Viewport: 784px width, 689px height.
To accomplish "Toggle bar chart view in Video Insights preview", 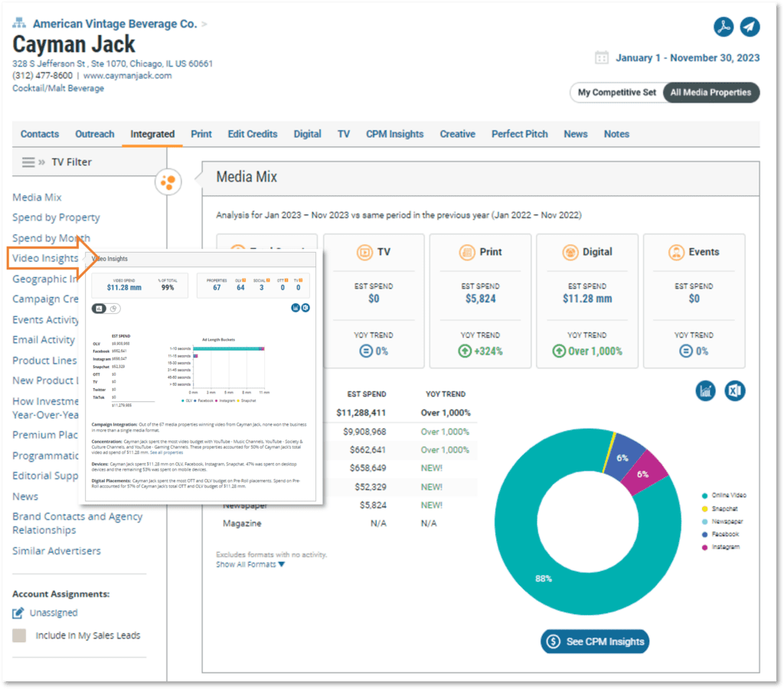I will 99,309.
